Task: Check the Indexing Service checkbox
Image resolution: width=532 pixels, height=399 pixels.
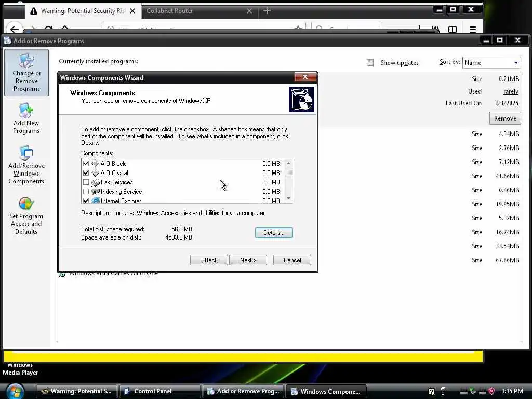Action: coord(86,192)
